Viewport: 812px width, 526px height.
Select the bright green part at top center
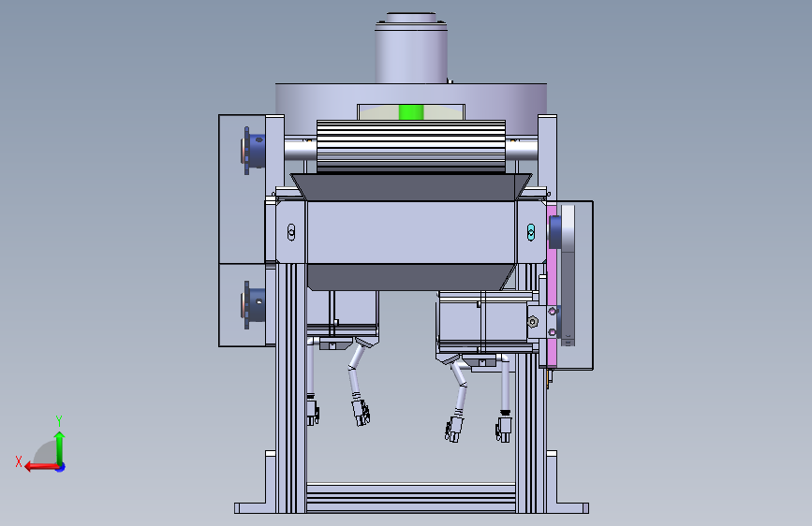(411, 112)
